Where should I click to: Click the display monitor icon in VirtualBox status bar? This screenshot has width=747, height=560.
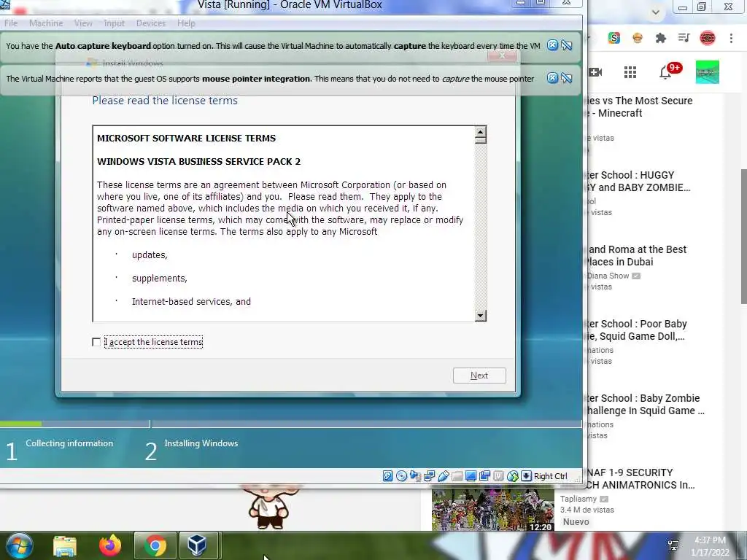click(471, 475)
